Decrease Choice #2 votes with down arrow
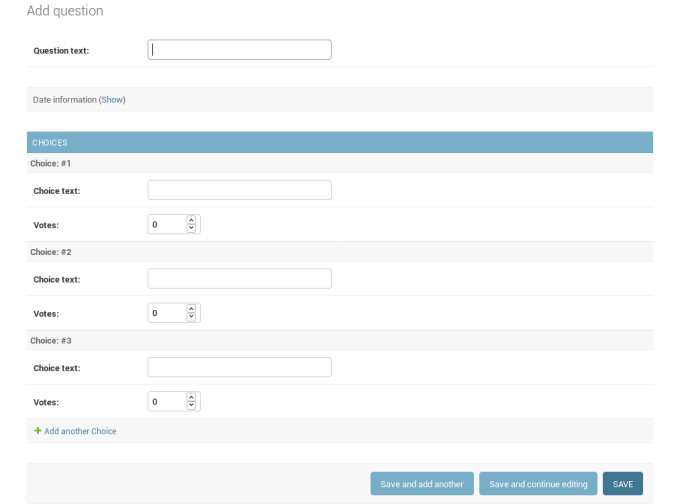This screenshot has width=676, height=504. pos(191,317)
